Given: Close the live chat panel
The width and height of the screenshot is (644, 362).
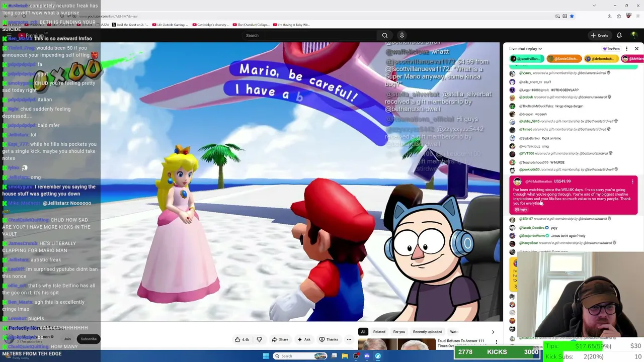Looking at the screenshot, I should point(636,49).
